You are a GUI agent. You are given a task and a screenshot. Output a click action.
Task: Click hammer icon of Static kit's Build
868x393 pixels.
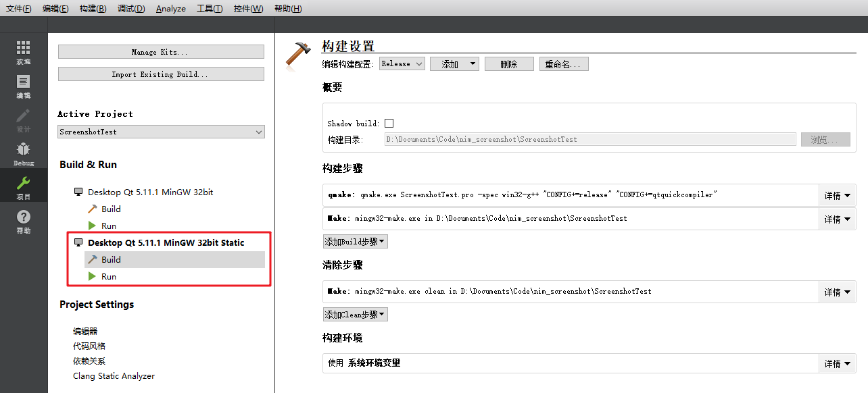93,259
